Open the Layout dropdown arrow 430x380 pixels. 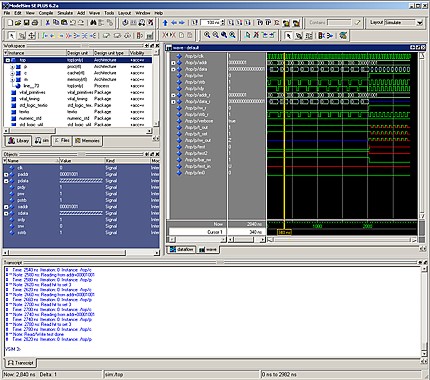click(420, 23)
